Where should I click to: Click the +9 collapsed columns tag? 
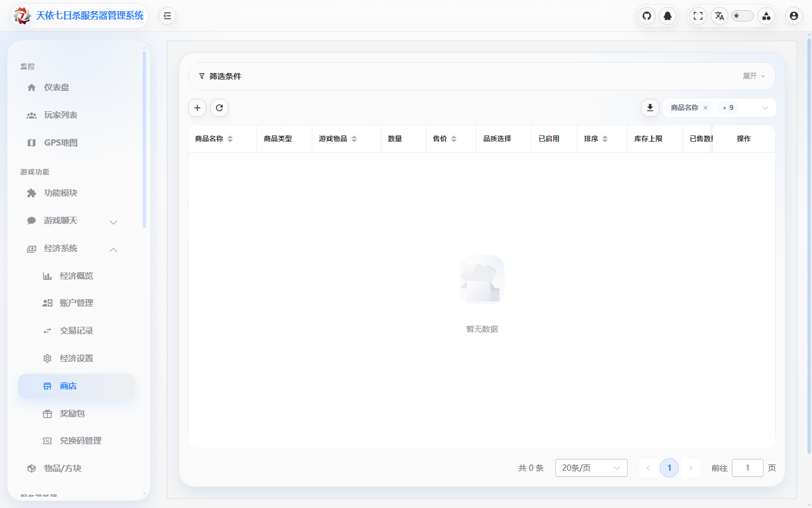click(x=728, y=108)
